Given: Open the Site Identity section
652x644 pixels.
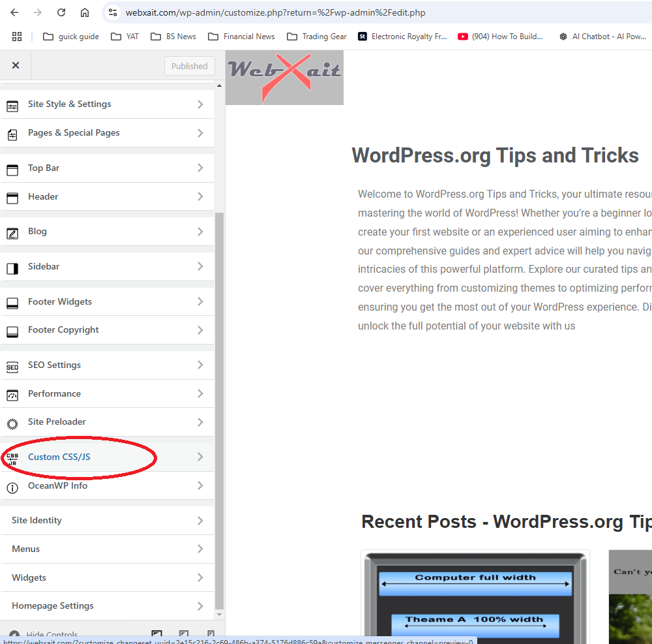Looking at the screenshot, I should click(x=108, y=521).
